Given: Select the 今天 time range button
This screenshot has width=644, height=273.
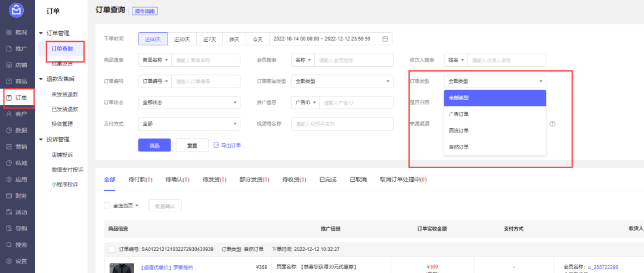Looking at the screenshot, I should click(x=258, y=39).
